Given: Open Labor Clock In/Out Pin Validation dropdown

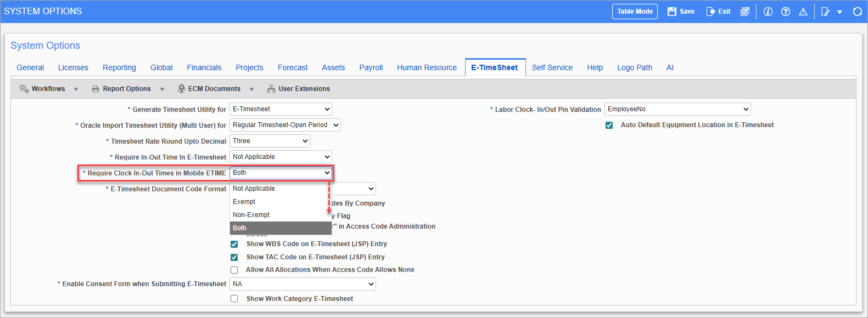Looking at the screenshot, I should (x=677, y=109).
